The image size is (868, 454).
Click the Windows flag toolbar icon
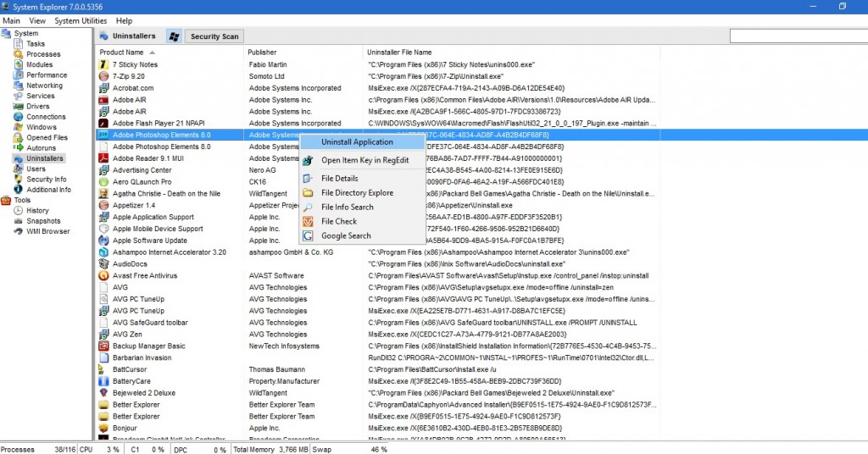coord(174,36)
